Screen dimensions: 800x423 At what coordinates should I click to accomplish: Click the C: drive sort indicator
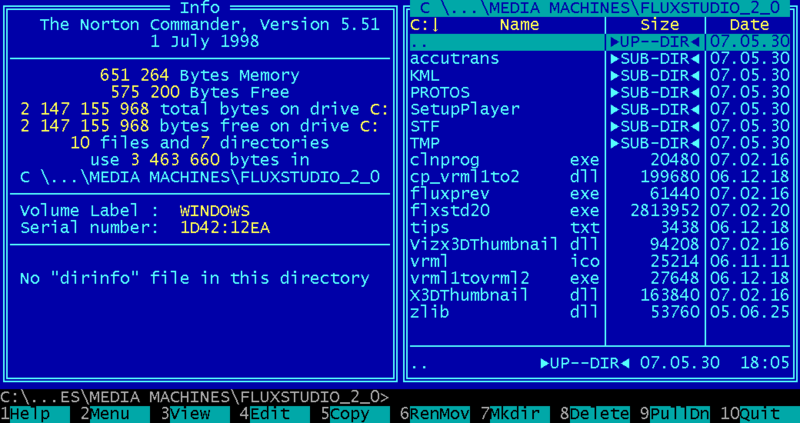click(425, 24)
